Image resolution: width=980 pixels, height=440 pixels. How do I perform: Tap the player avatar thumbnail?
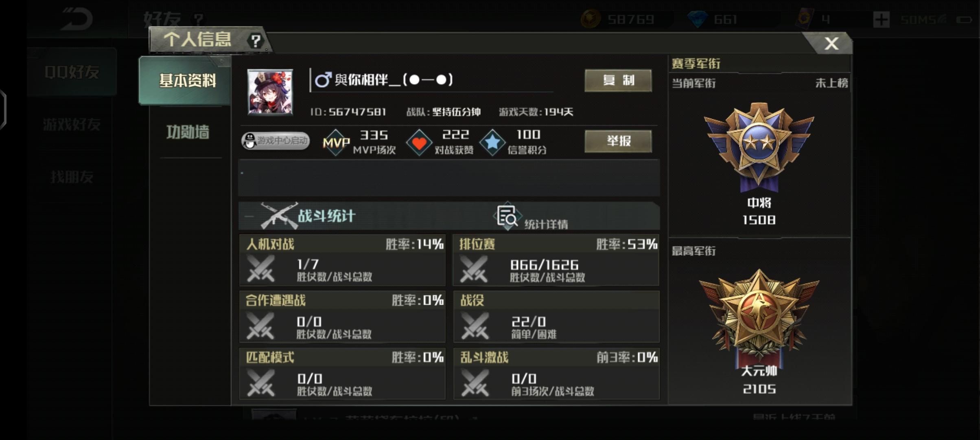point(270,92)
